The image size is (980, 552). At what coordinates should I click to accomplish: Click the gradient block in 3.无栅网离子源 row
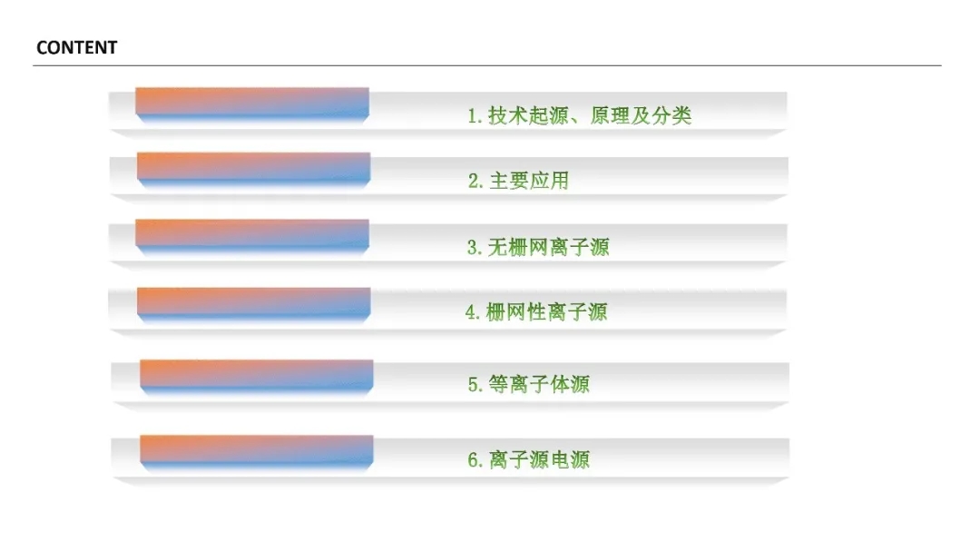coord(252,234)
